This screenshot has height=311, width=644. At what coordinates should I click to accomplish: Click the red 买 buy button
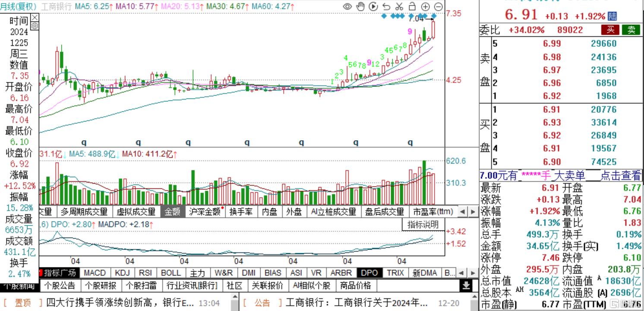[610, 30]
